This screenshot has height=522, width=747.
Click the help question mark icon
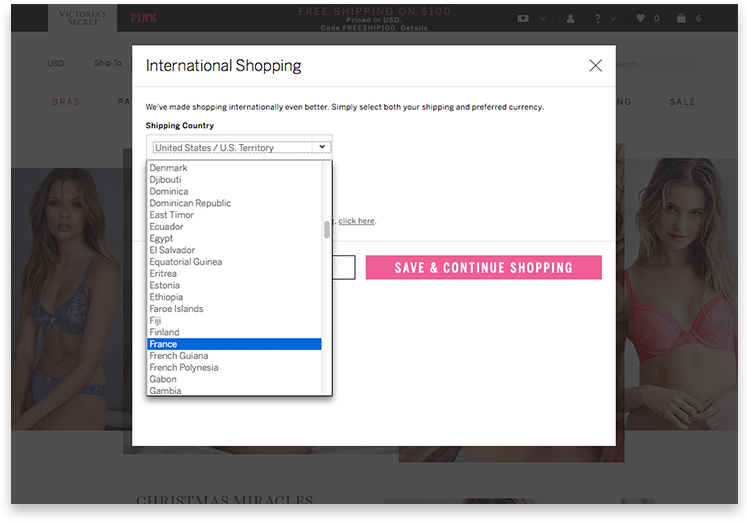point(597,19)
